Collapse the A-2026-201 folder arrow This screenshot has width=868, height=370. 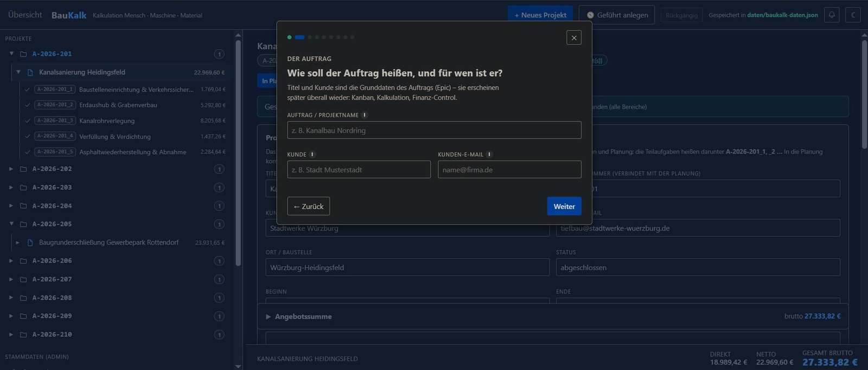point(11,54)
